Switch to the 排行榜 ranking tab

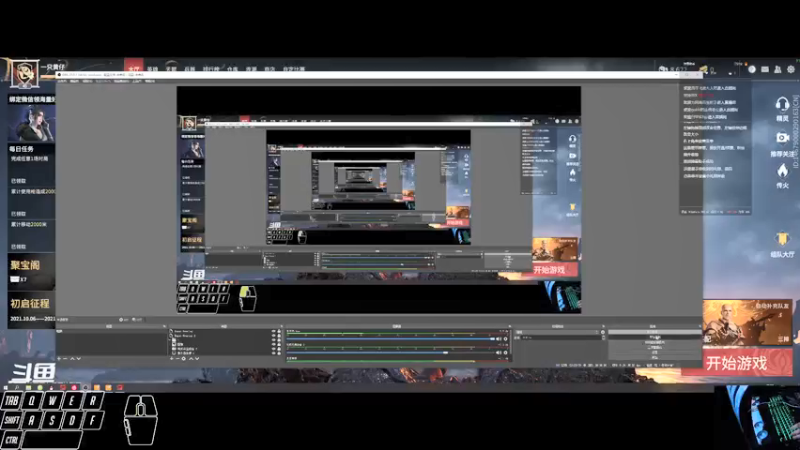tap(211, 69)
